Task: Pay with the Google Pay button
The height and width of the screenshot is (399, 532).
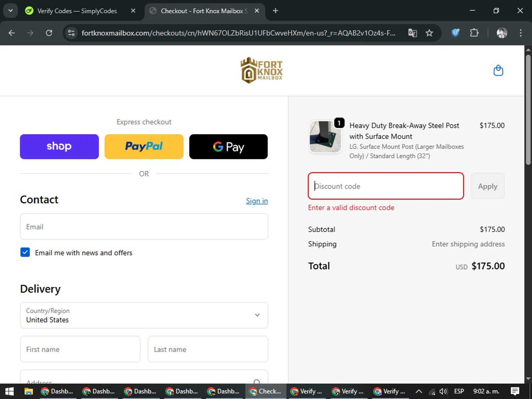Action: coord(228,146)
